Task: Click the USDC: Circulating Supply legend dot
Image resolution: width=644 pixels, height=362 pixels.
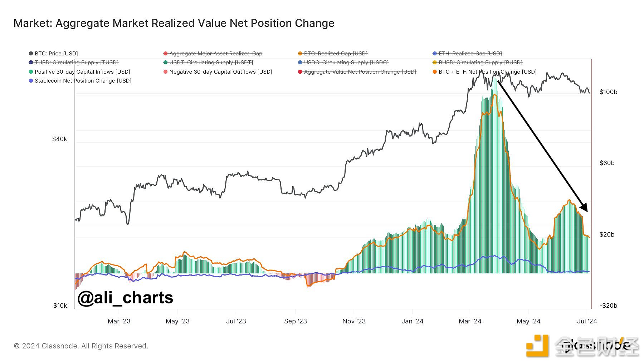Action: tap(300, 63)
